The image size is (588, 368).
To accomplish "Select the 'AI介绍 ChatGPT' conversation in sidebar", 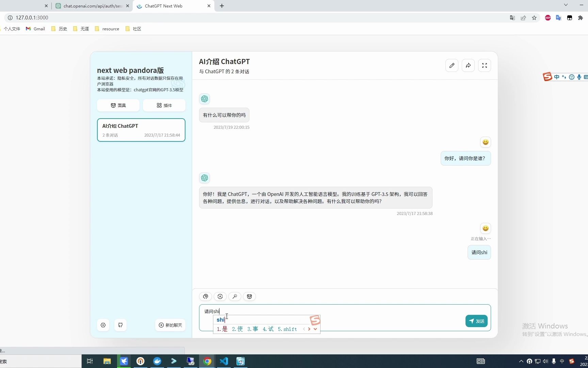I will 141,130.
